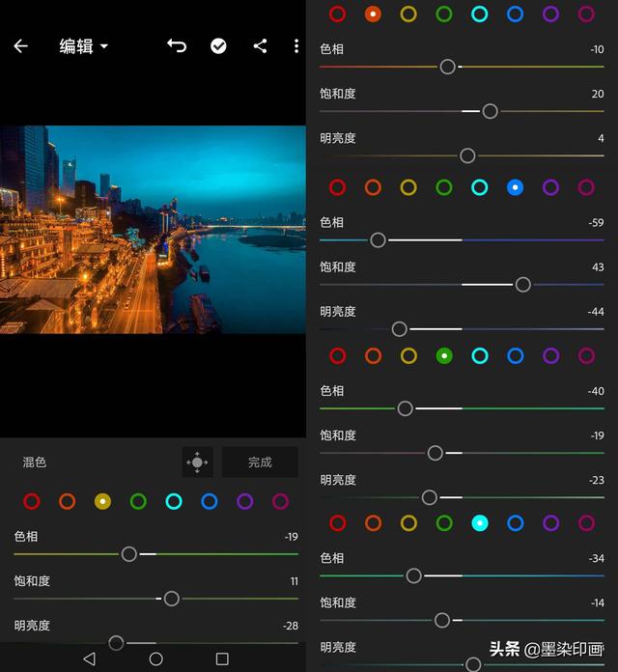Click the 饱和度 slider handle showing 20

tap(490, 111)
